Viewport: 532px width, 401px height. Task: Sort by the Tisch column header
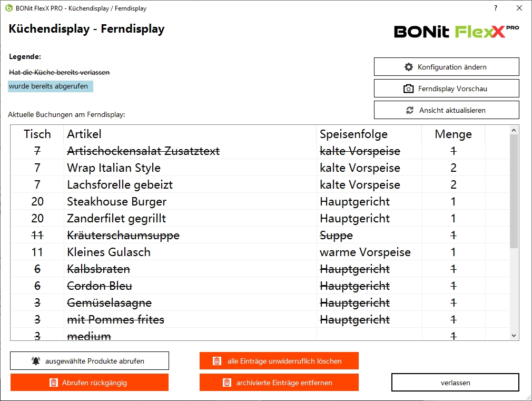(37, 134)
